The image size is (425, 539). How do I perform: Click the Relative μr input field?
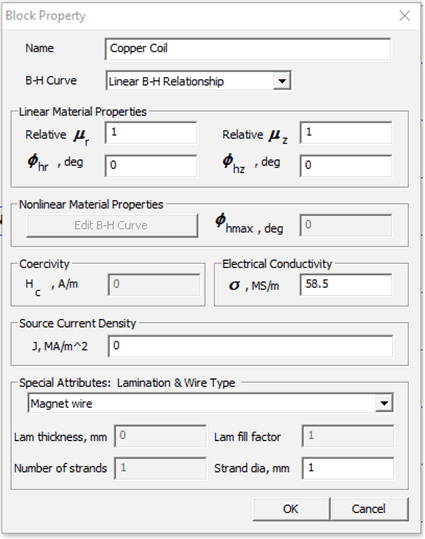click(x=151, y=132)
